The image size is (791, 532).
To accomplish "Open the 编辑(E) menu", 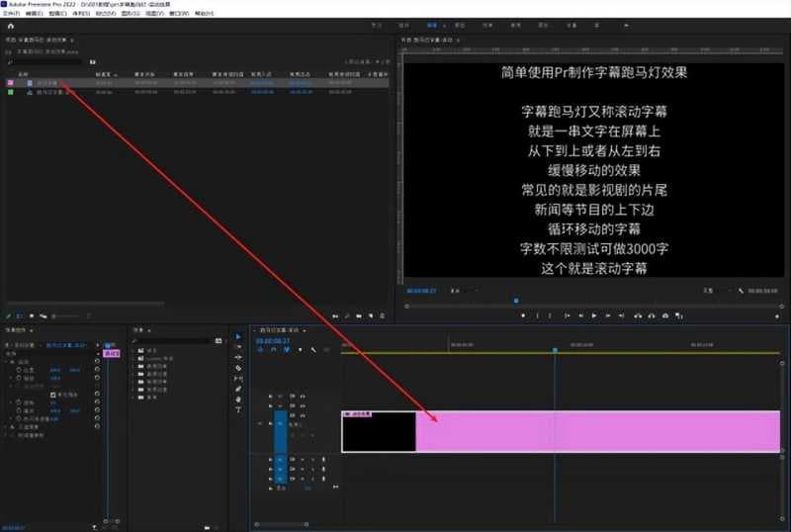I will click(x=34, y=14).
